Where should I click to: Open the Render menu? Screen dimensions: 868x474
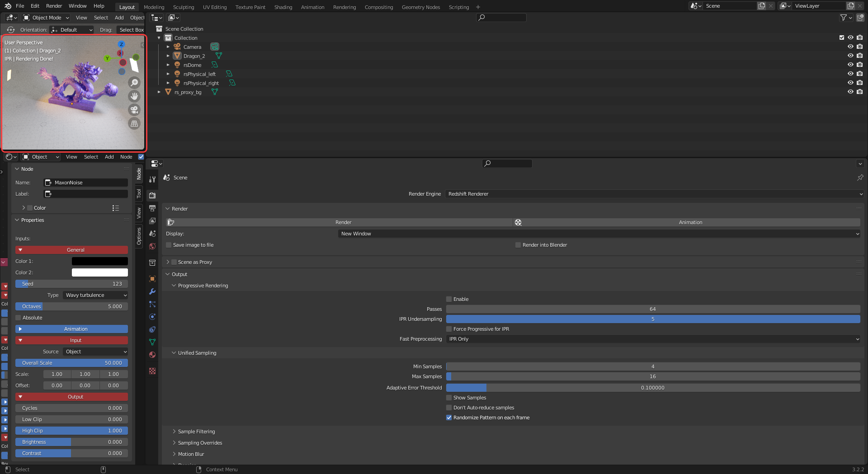pyautogui.click(x=54, y=6)
